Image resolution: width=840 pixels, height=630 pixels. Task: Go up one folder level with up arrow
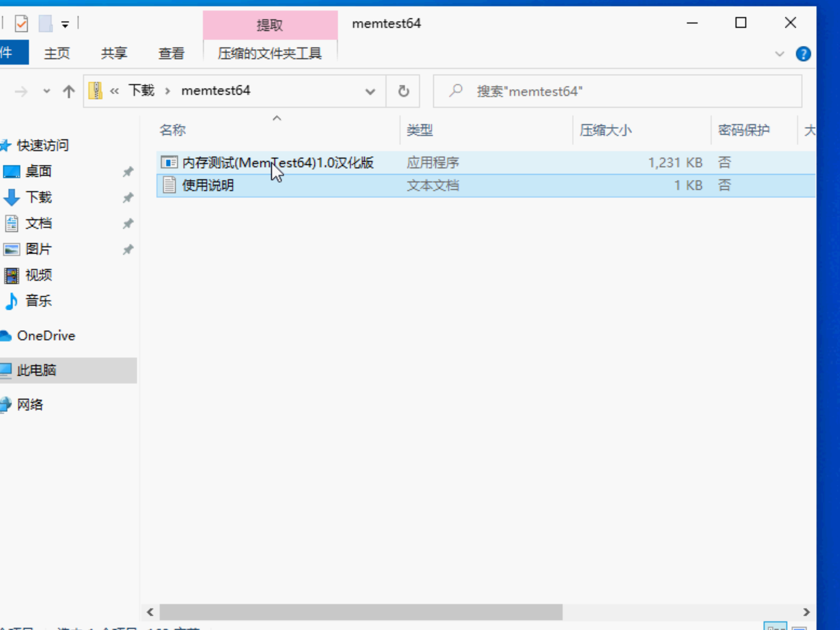[x=69, y=91]
